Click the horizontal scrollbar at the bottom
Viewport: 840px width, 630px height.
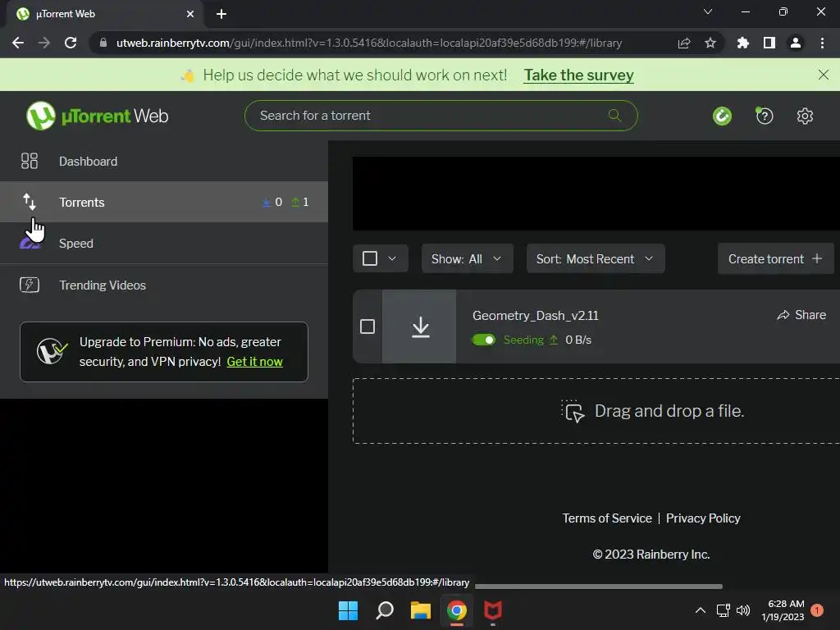[x=598, y=586]
